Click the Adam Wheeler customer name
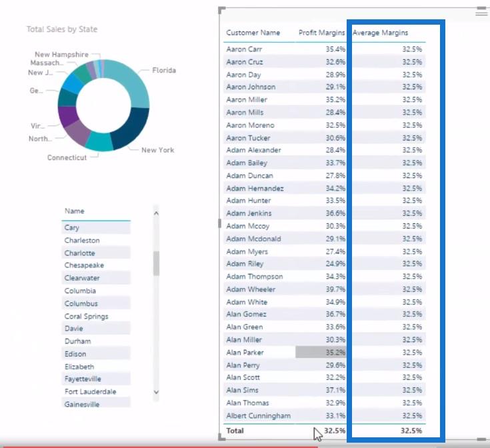 (x=251, y=289)
